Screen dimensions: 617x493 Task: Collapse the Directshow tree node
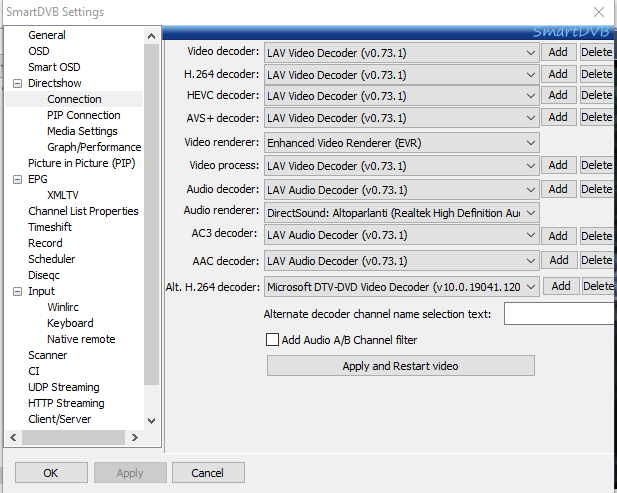point(17,83)
